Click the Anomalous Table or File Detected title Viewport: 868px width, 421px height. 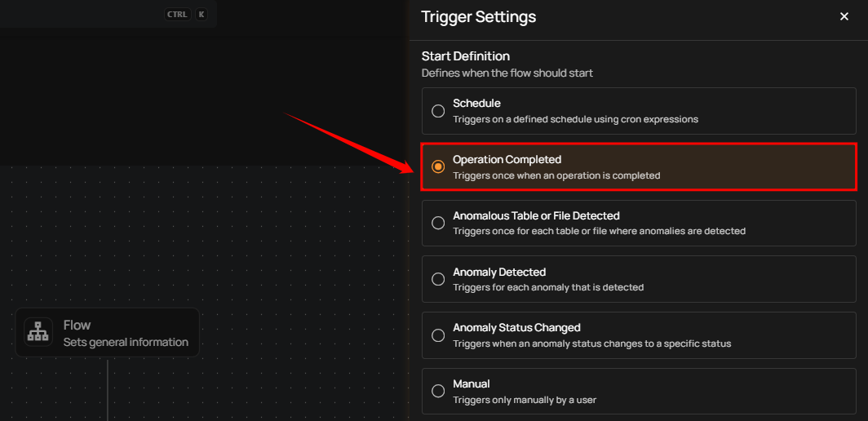[x=536, y=215]
